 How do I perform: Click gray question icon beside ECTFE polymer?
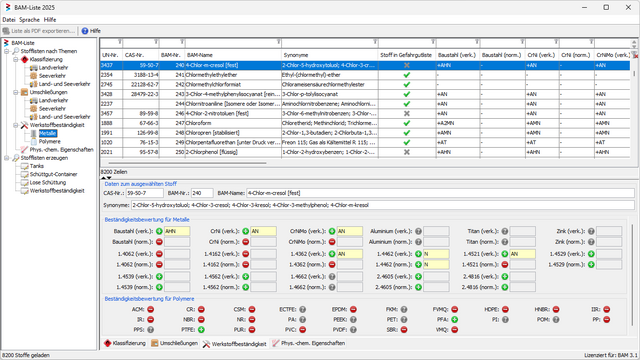[302, 309]
